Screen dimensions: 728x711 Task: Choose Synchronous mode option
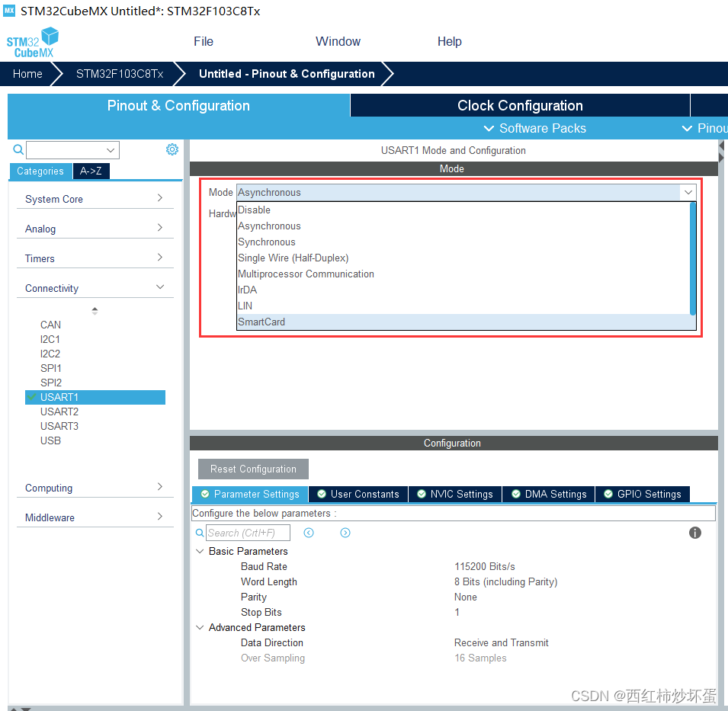pyautogui.click(x=463, y=242)
